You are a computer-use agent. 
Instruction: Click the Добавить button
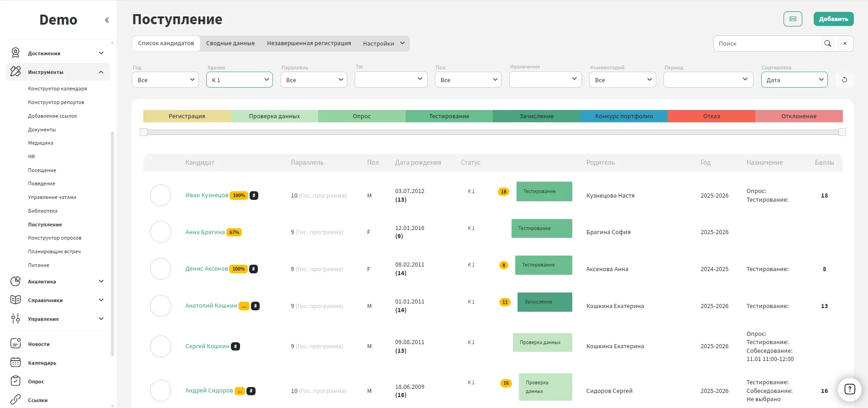pyautogui.click(x=833, y=19)
